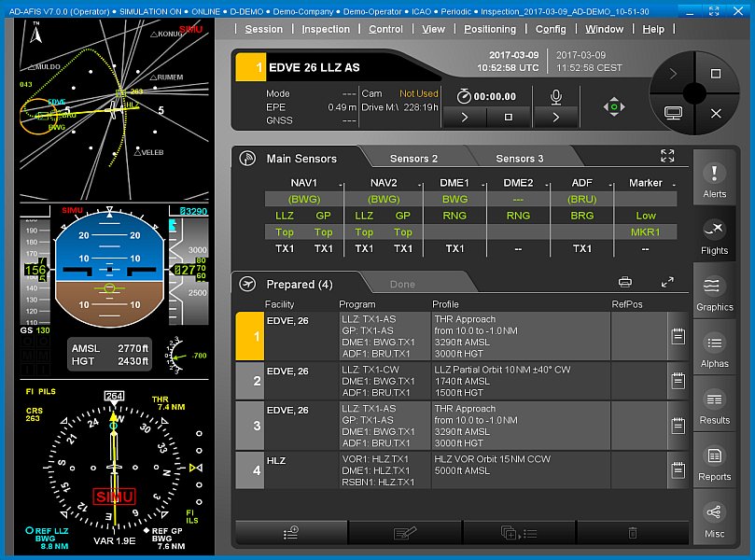Click the NAV1 sensor header
755x560 pixels.
point(304,183)
